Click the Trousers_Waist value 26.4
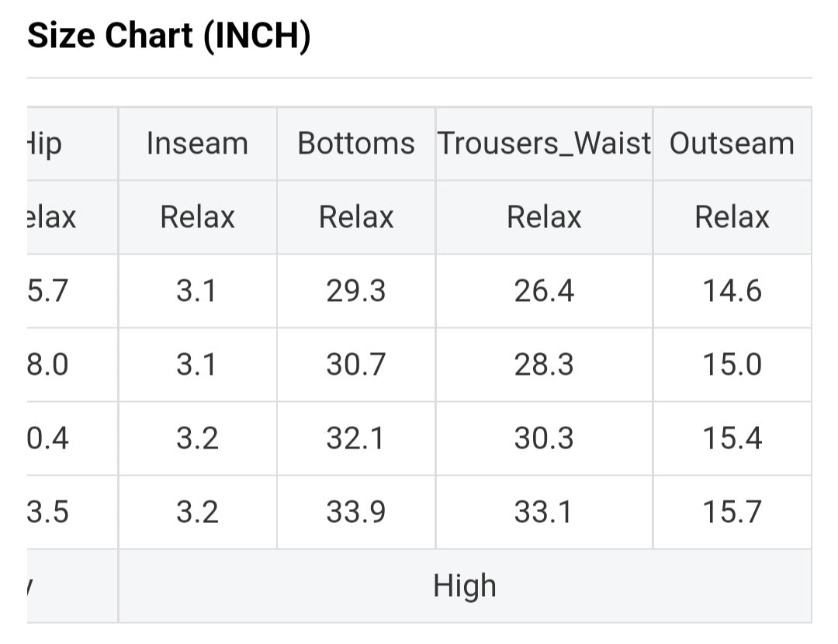The width and height of the screenshot is (838, 644). tap(544, 291)
